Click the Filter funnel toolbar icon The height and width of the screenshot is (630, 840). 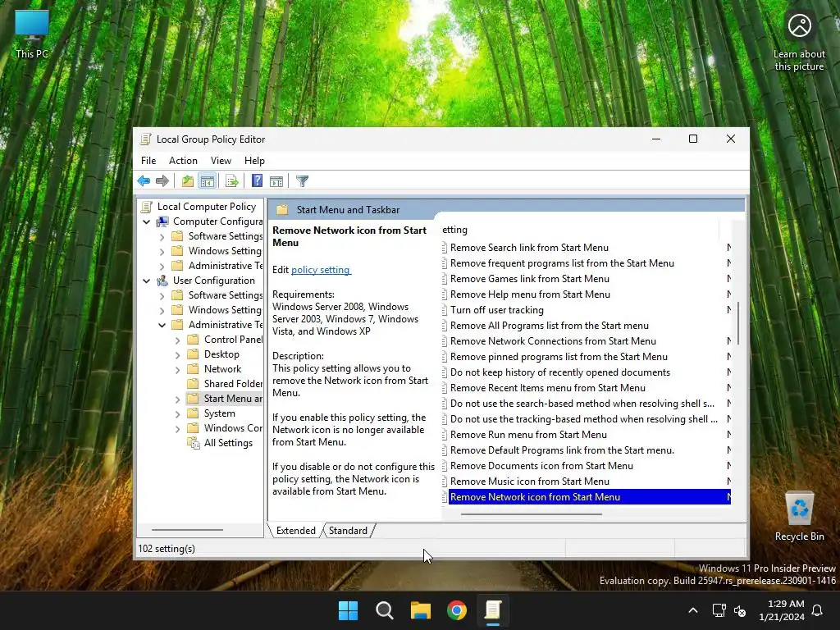tap(302, 181)
